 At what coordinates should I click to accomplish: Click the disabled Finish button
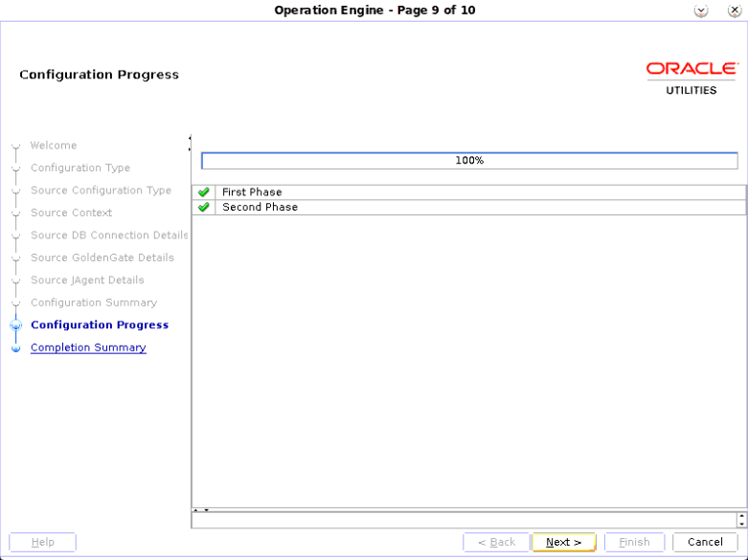634,542
